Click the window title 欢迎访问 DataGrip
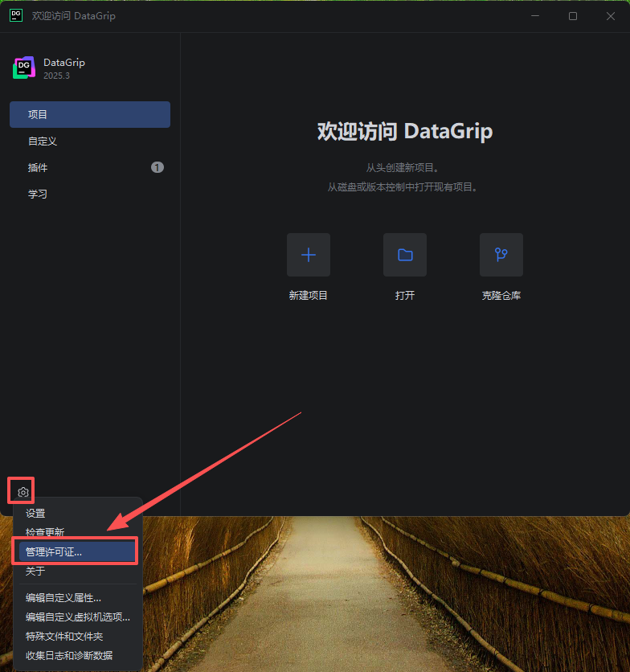This screenshot has width=630, height=672. (x=73, y=16)
